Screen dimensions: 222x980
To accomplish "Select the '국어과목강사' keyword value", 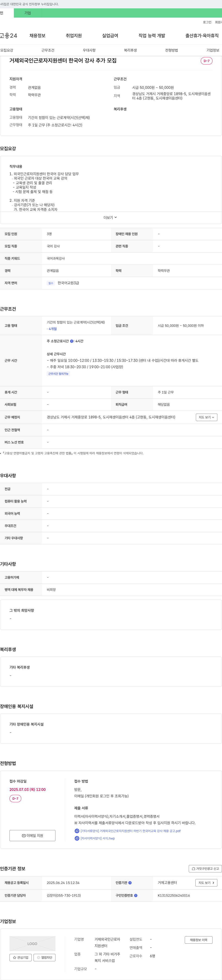I will pos(56,258).
